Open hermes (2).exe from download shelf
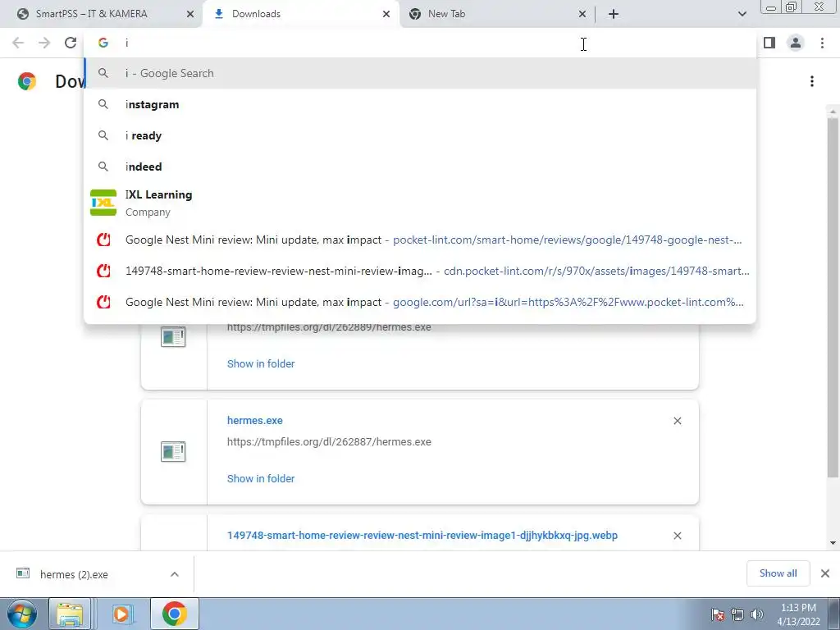 (x=74, y=574)
